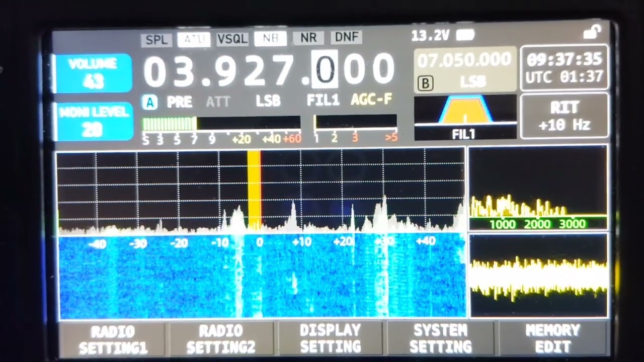
Task: Toggle the NB noise blanker
Action: coord(270,39)
